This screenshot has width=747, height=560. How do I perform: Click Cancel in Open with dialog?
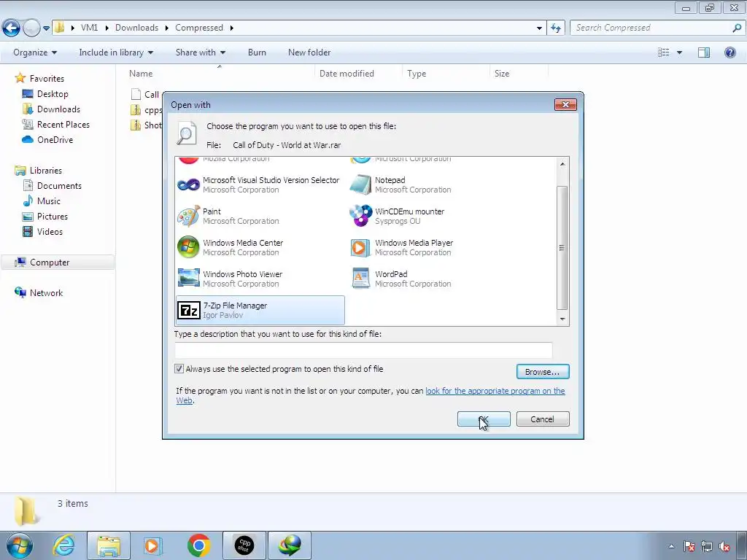pyautogui.click(x=543, y=419)
